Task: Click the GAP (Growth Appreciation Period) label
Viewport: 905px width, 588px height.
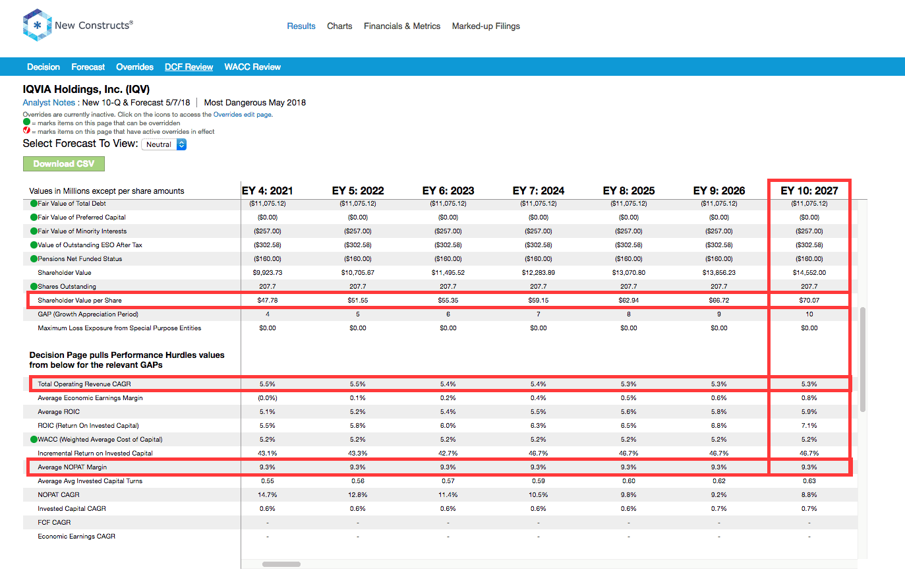Action: pos(88,314)
